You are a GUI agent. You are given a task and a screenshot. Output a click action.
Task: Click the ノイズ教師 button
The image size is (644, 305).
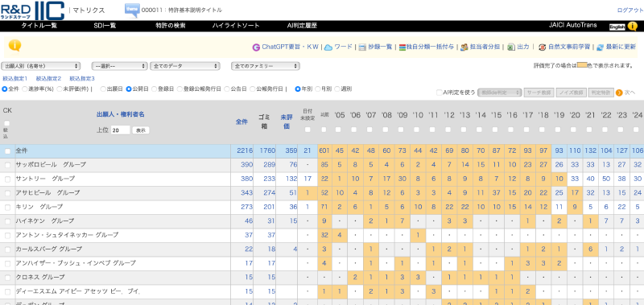[x=571, y=93]
